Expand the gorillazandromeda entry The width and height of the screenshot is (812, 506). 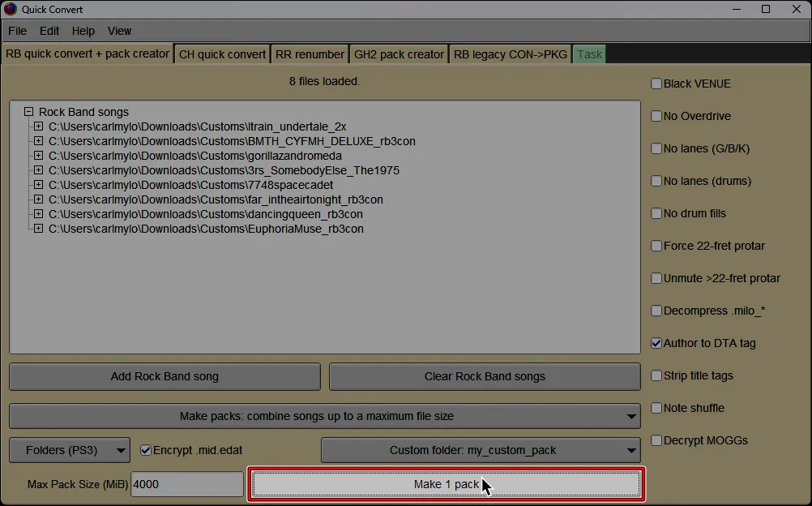click(x=38, y=156)
